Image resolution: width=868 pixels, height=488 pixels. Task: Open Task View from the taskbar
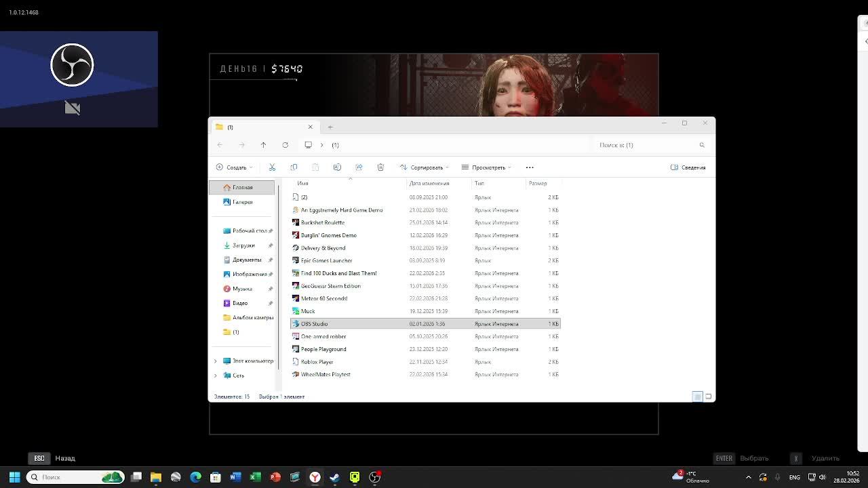click(136, 477)
